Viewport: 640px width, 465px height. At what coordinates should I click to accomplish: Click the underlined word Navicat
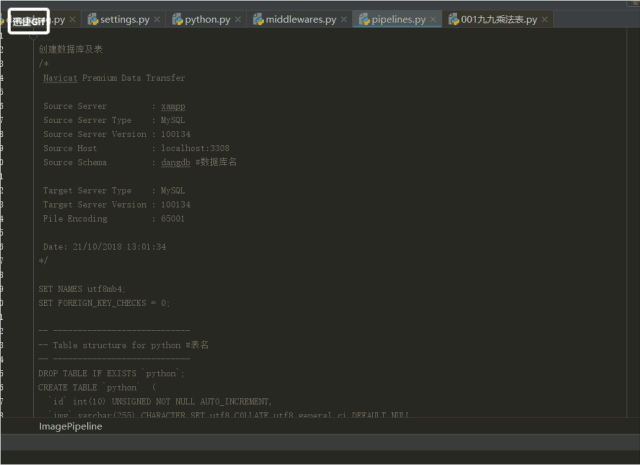(60, 78)
